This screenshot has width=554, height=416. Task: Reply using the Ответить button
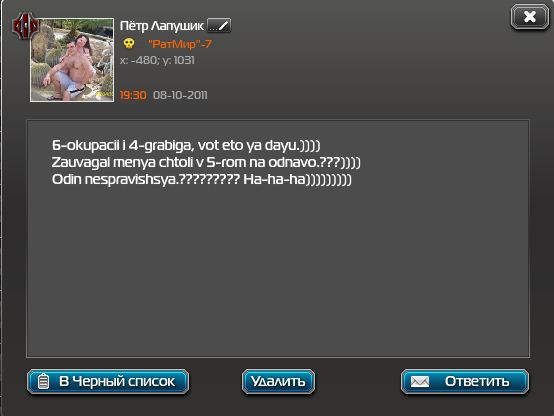click(x=465, y=382)
